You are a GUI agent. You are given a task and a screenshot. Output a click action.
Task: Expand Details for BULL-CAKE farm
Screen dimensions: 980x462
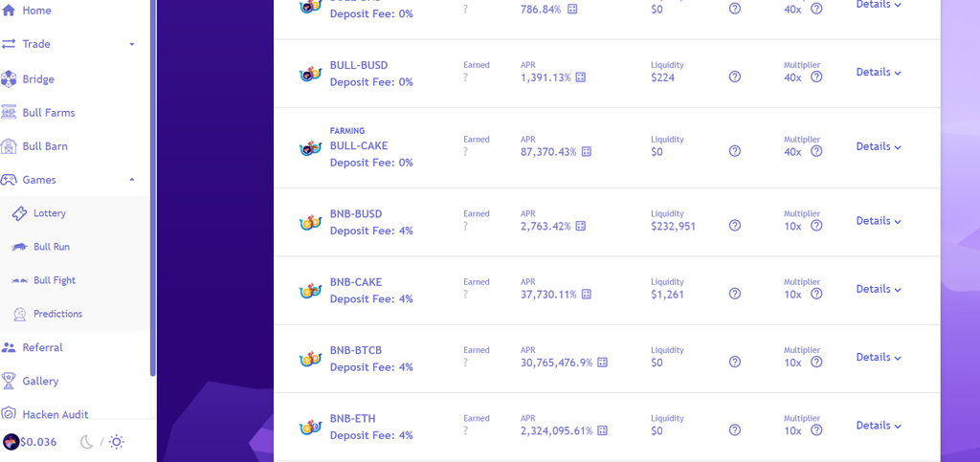pos(879,146)
